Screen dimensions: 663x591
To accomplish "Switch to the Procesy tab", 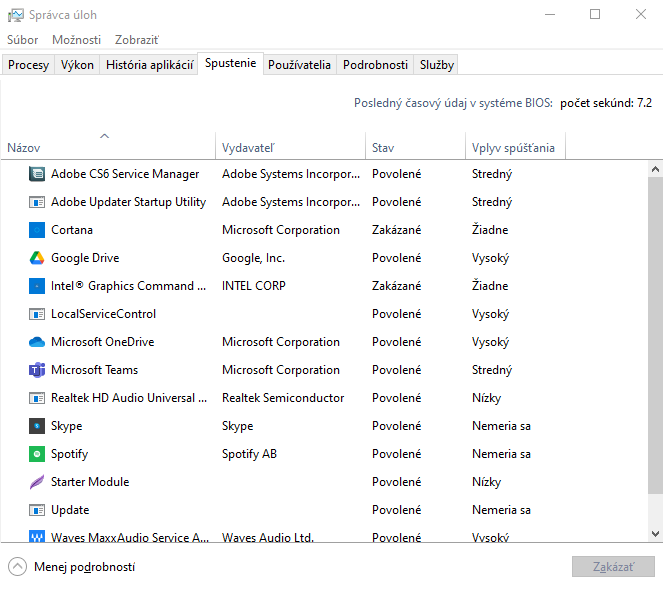I will coord(28,65).
